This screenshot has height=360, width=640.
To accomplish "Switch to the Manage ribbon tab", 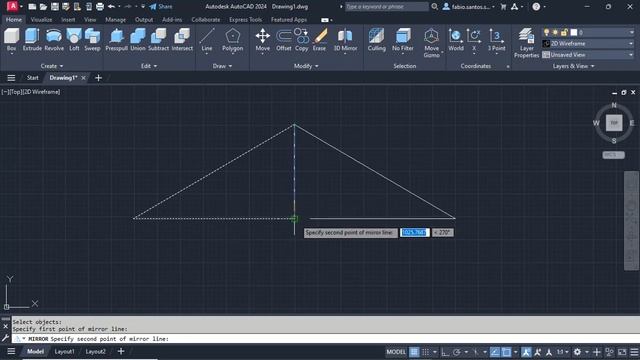I will tap(116, 20).
